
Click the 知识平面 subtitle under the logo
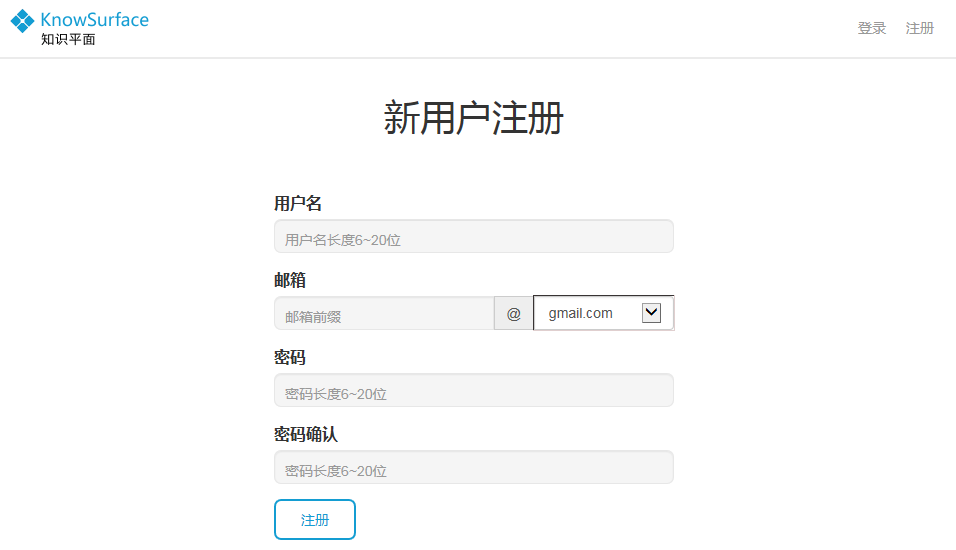[x=68, y=40]
